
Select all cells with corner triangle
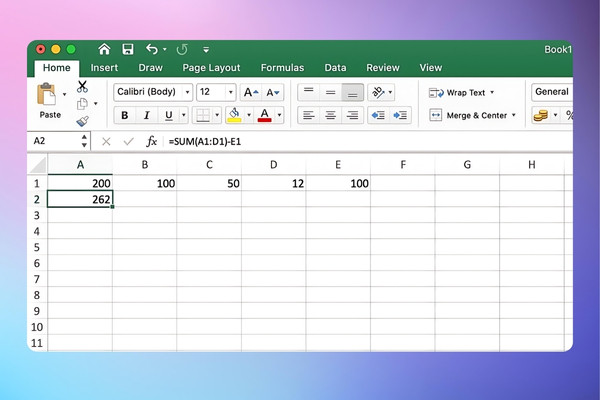point(38,165)
